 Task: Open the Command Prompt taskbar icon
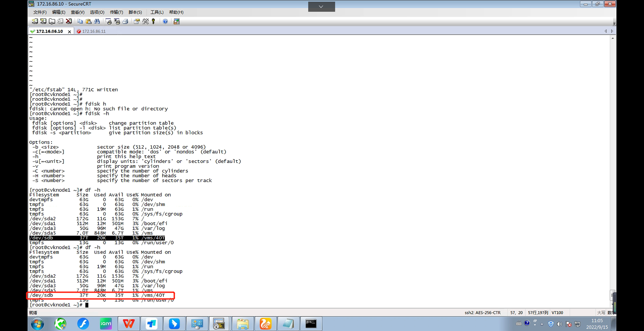point(311,324)
